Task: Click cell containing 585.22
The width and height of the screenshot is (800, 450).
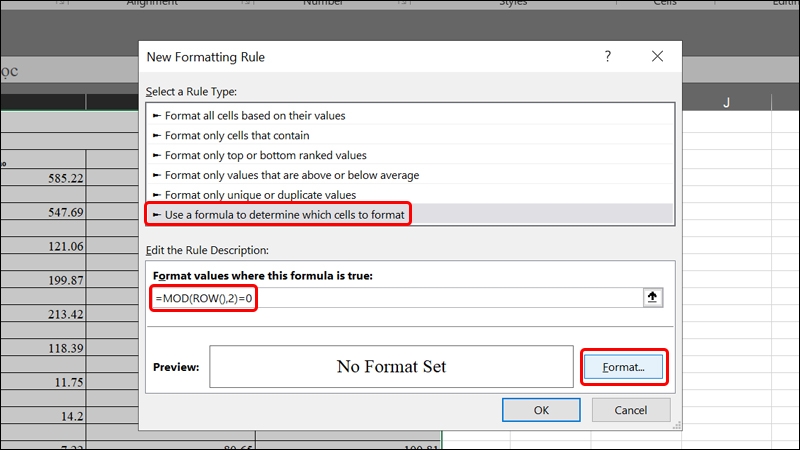Action: tap(43, 178)
